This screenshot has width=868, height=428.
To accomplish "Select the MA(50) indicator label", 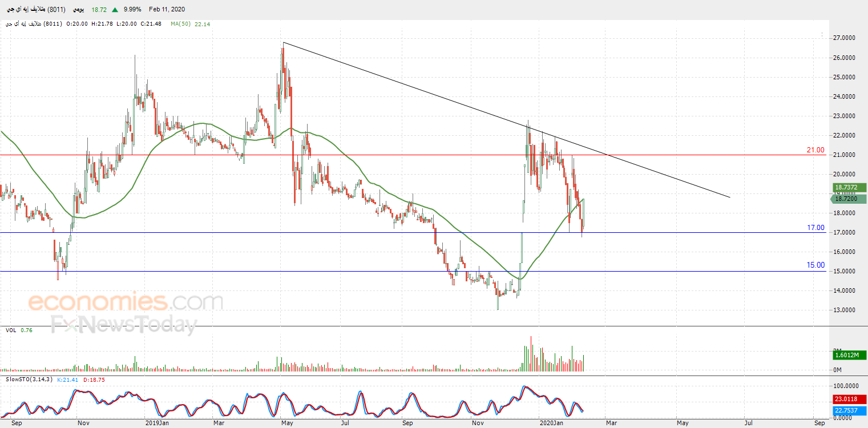I will 180,25.
